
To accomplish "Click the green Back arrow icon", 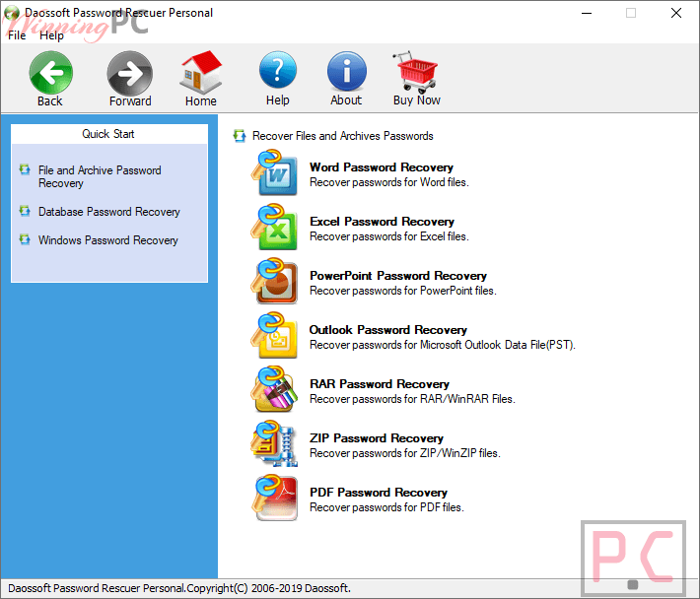I will 51,73.
